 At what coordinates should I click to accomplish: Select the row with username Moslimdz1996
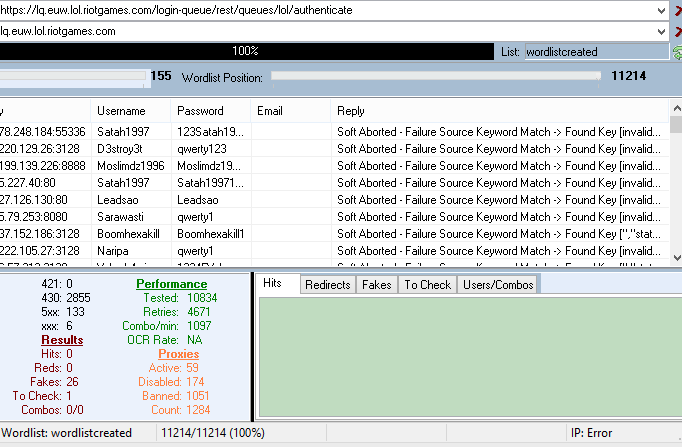334,166
